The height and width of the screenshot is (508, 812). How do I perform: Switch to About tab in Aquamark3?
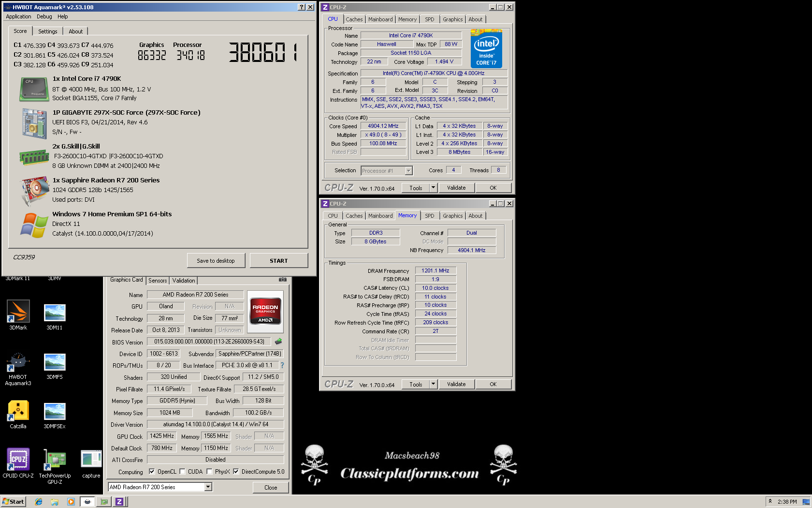pyautogui.click(x=76, y=31)
